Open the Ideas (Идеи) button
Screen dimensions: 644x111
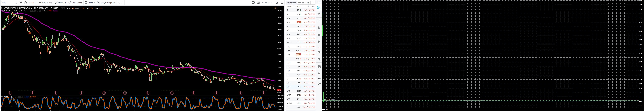pyautogui.click(x=89, y=3)
